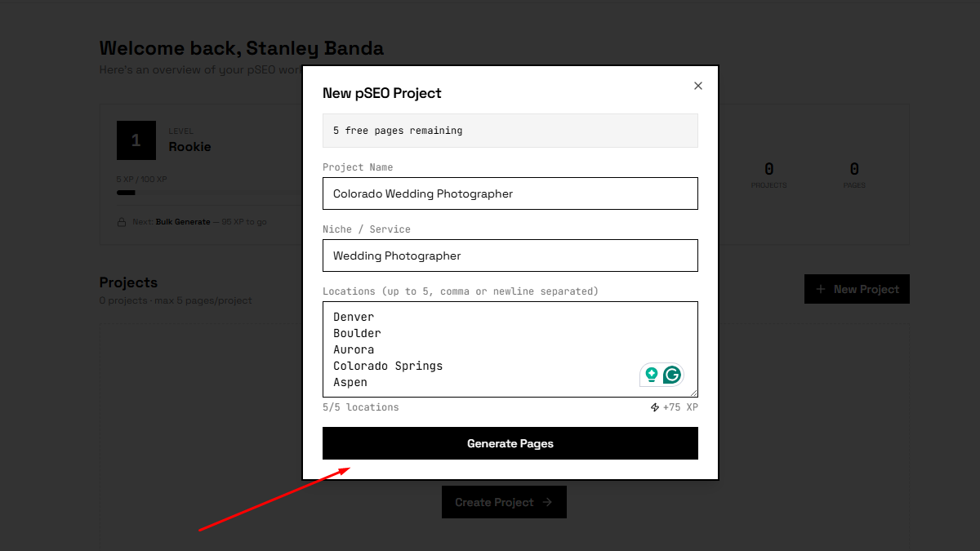This screenshot has width=980, height=551.
Task: Click the Grammarly G icon in Locations box
Action: 672,375
